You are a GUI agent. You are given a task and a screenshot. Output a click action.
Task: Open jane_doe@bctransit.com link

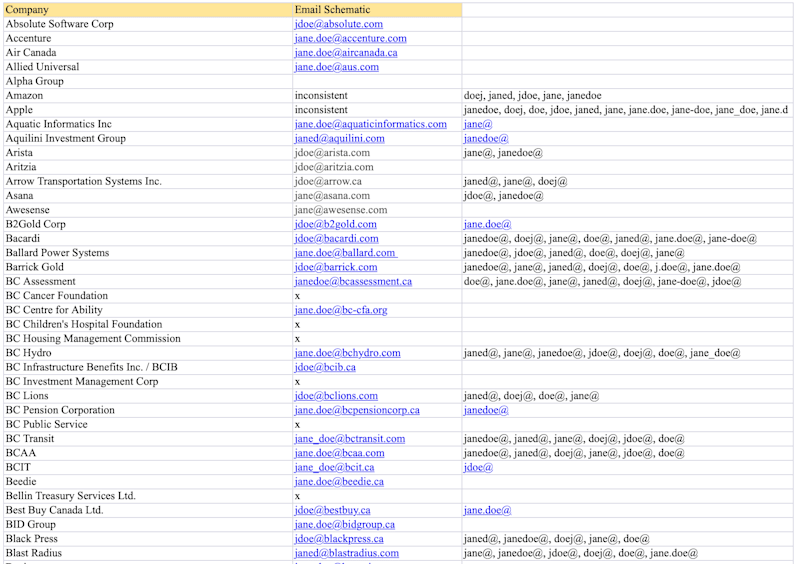pyautogui.click(x=349, y=438)
